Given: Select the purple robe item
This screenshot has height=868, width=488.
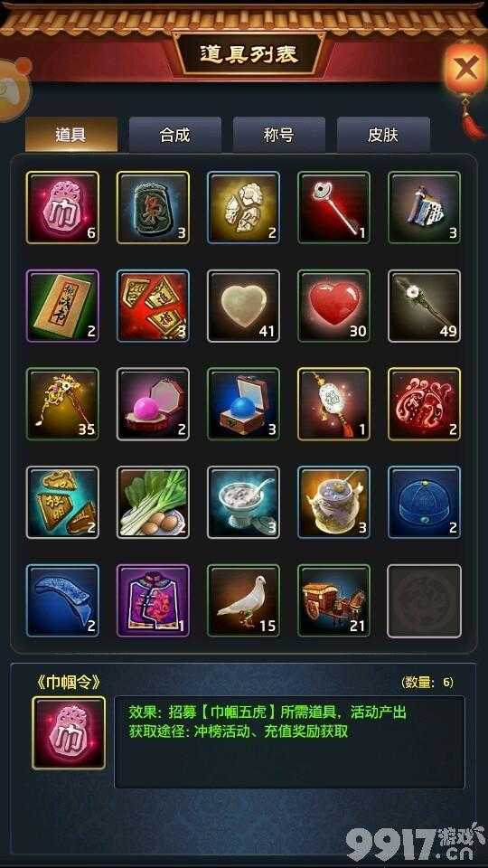Looking at the screenshot, I should [154, 600].
